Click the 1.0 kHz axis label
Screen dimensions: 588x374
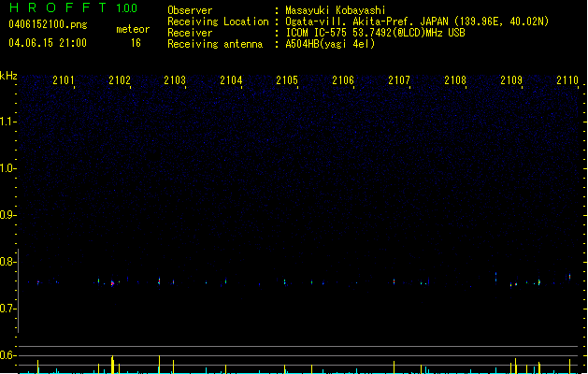click(x=7, y=168)
